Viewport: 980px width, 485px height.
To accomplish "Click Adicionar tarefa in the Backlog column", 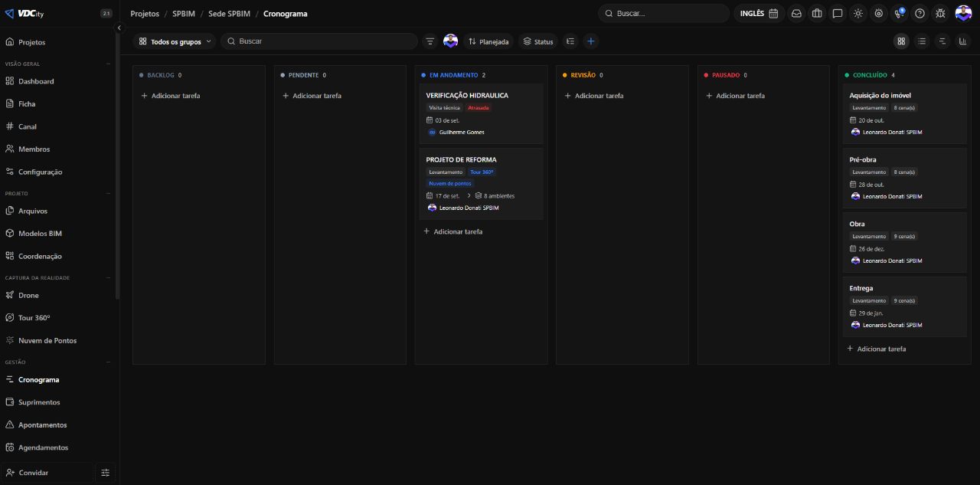I will click(x=171, y=96).
